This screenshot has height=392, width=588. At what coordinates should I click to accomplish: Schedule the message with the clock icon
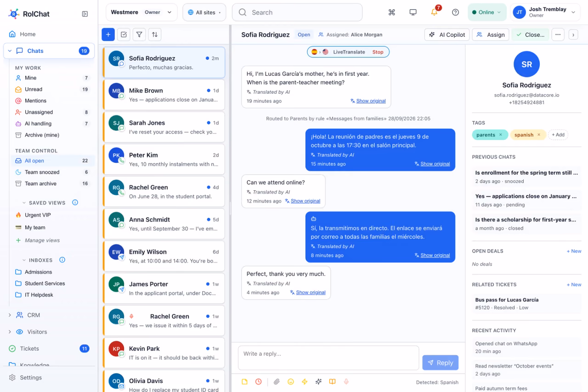259,382
